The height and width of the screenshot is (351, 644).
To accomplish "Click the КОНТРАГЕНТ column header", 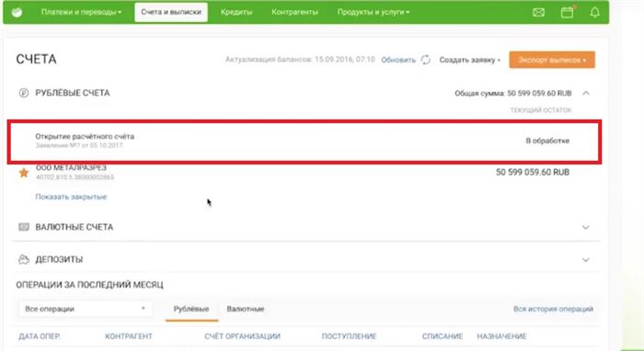I will [129, 336].
